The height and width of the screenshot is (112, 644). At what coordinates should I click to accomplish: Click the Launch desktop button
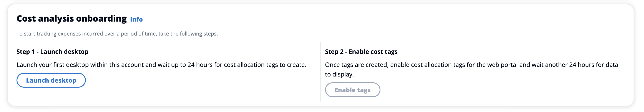point(51,80)
